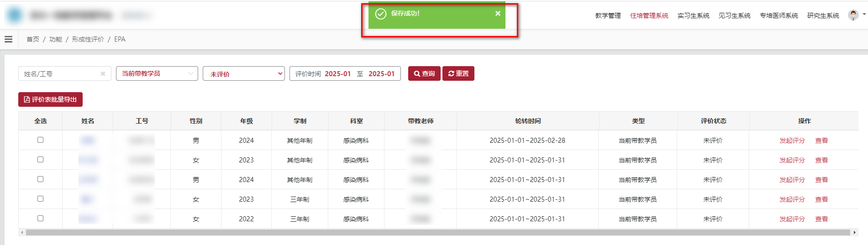The image size is (868, 245).
Task: Open 见习生系统 menu
Action: [734, 16]
